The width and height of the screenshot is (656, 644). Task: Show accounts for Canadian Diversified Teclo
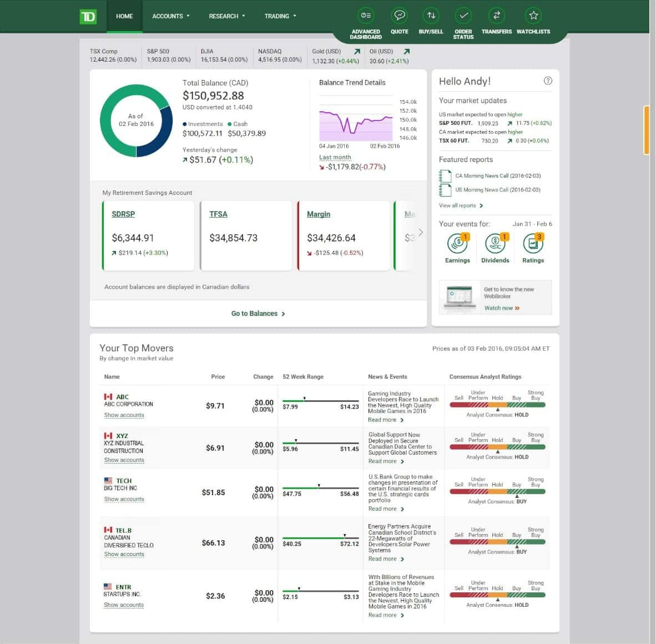click(124, 555)
